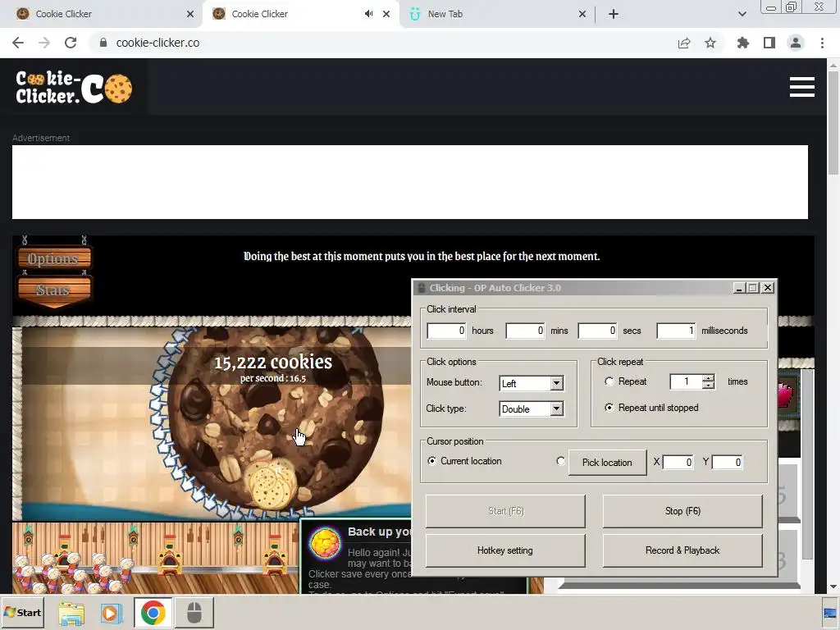Open the site hamburger menu
The image size is (840, 630).
(802, 87)
